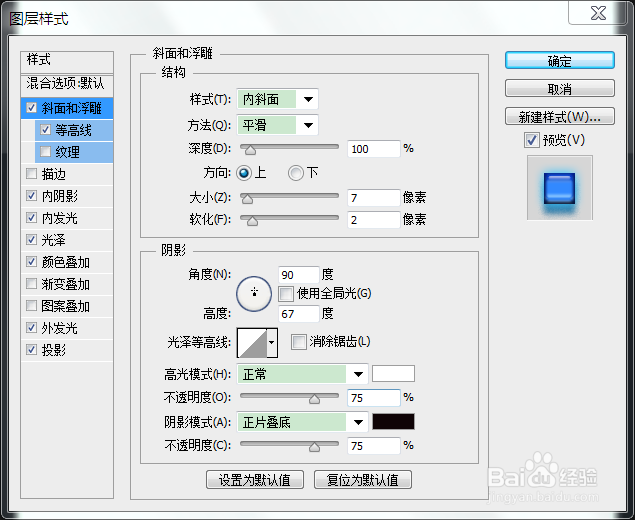This screenshot has height=520, width=635.
Task: Toggle the 颜色叠加 checkbox
Action: (31, 262)
